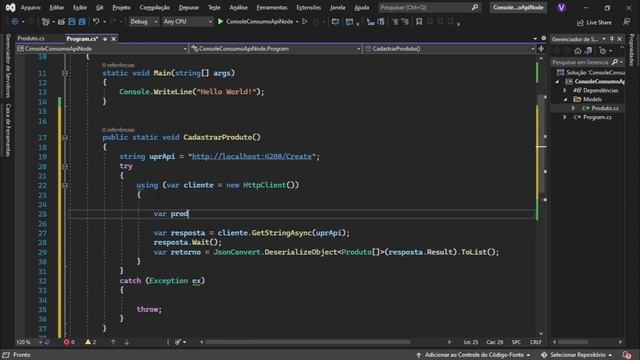Viewport: 640px width, 360px height.
Task: Save the current file icon
Action: pos(72,22)
